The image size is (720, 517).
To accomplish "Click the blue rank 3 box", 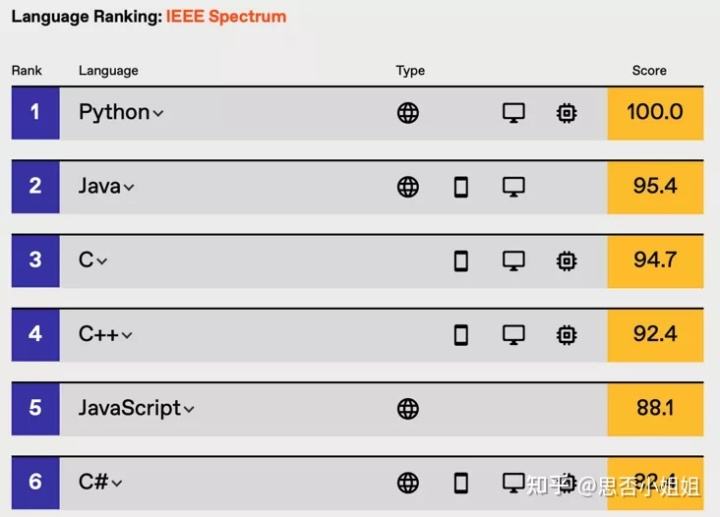I will pyautogui.click(x=35, y=261).
